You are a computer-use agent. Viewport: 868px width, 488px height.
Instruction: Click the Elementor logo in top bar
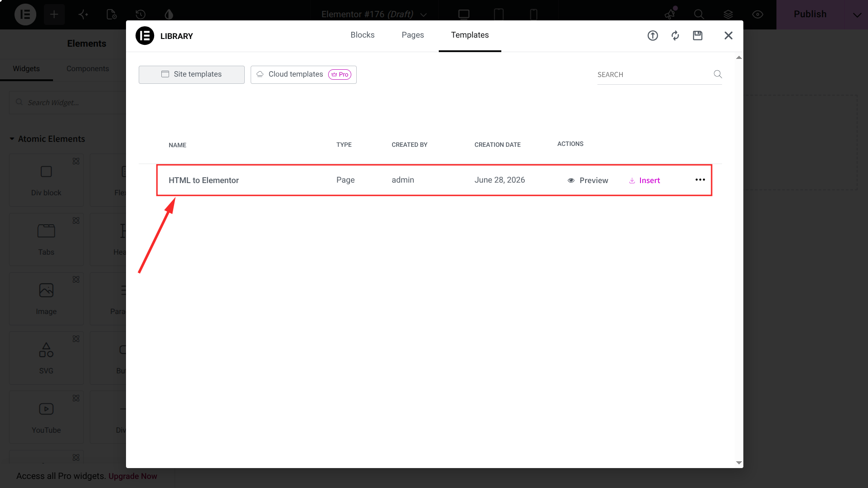tap(25, 14)
